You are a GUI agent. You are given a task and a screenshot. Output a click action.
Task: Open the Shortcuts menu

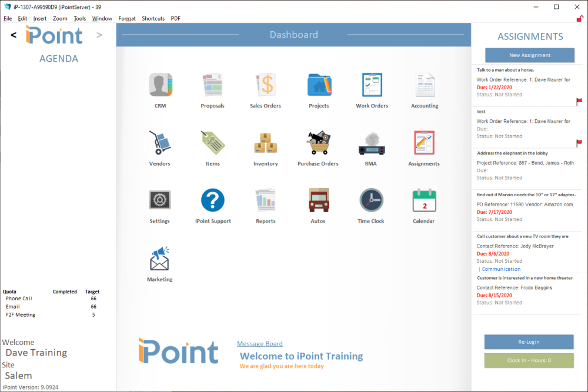pos(153,18)
